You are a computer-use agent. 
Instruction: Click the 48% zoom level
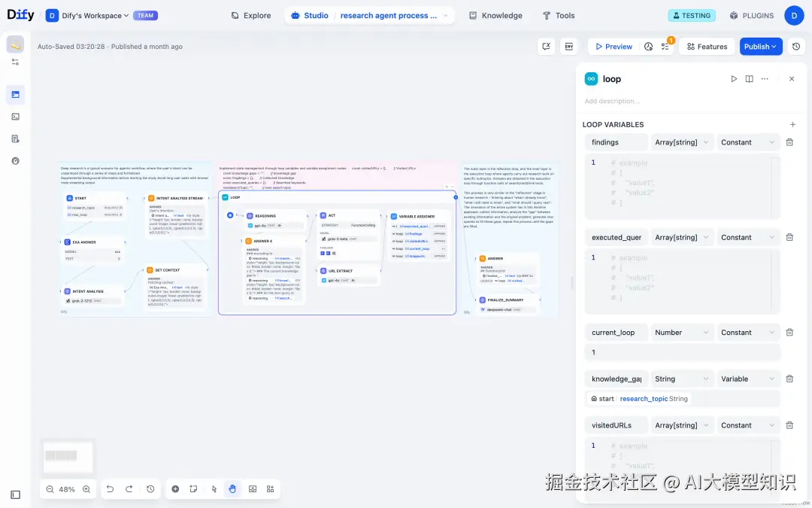point(67,489)
